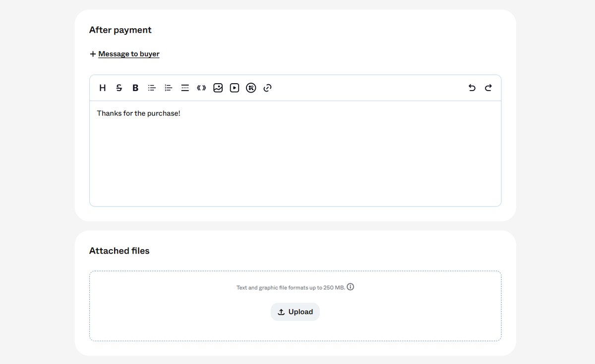Insert a bulleted list
The image size is (595, 364).
pos(152,88)
